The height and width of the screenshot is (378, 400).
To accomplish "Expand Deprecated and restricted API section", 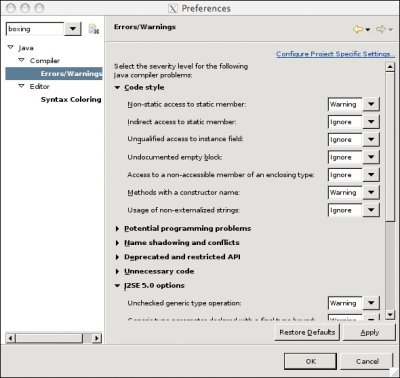I will [x=117, y=257].
